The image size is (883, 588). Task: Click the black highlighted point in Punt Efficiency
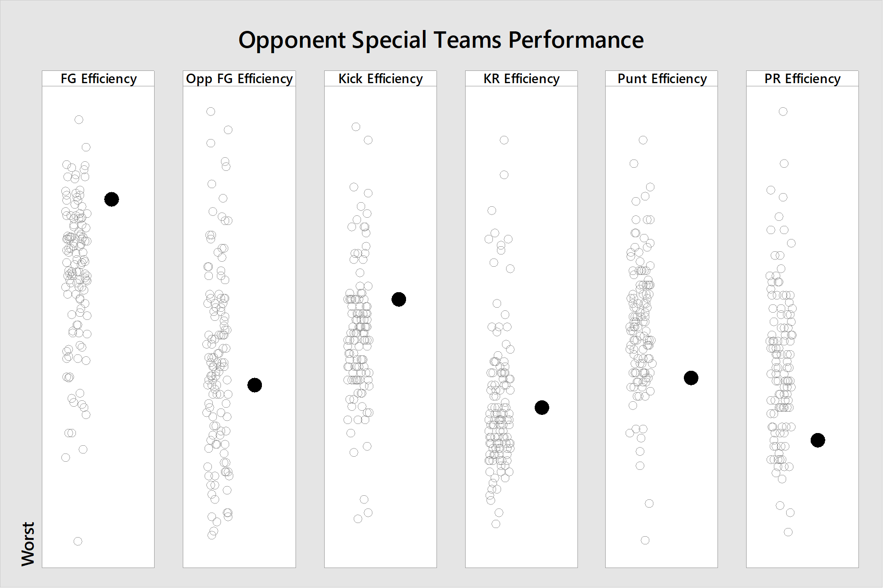coord(691,378)
